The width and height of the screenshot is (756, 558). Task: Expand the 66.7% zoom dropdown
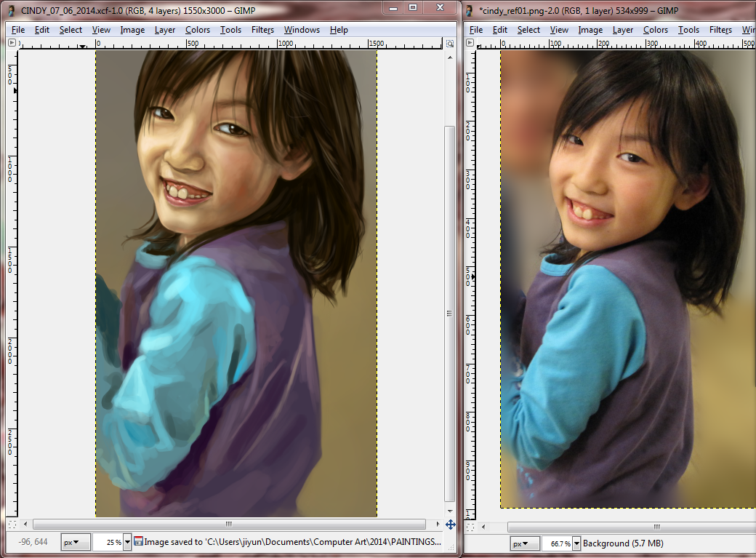click(576, 543)
